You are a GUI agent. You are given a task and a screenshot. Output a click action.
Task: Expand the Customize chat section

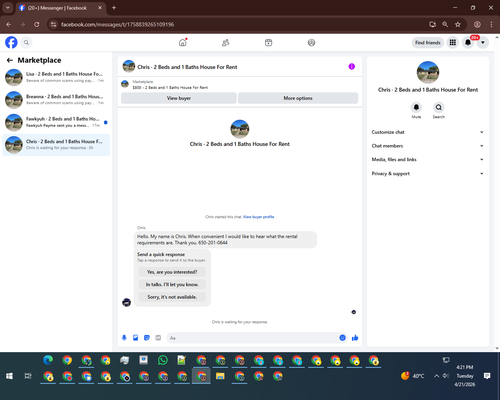(x=428, y=132)
